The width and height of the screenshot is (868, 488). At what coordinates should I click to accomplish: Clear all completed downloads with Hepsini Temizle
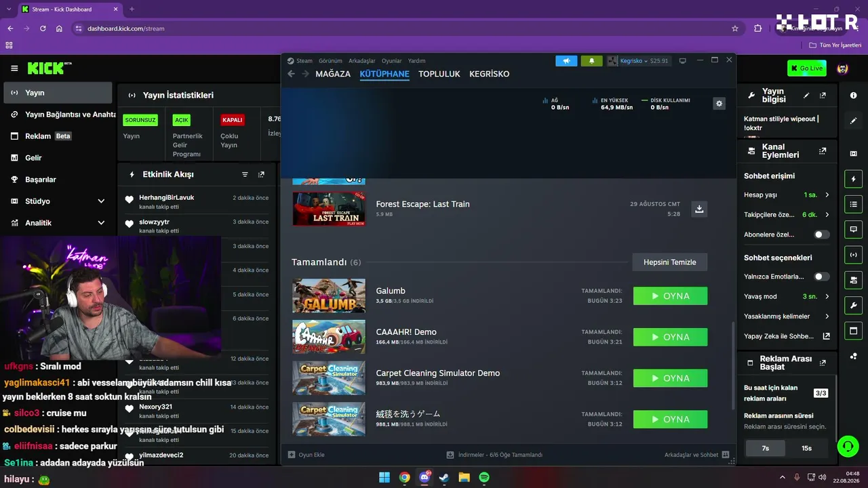coord(670,262)
